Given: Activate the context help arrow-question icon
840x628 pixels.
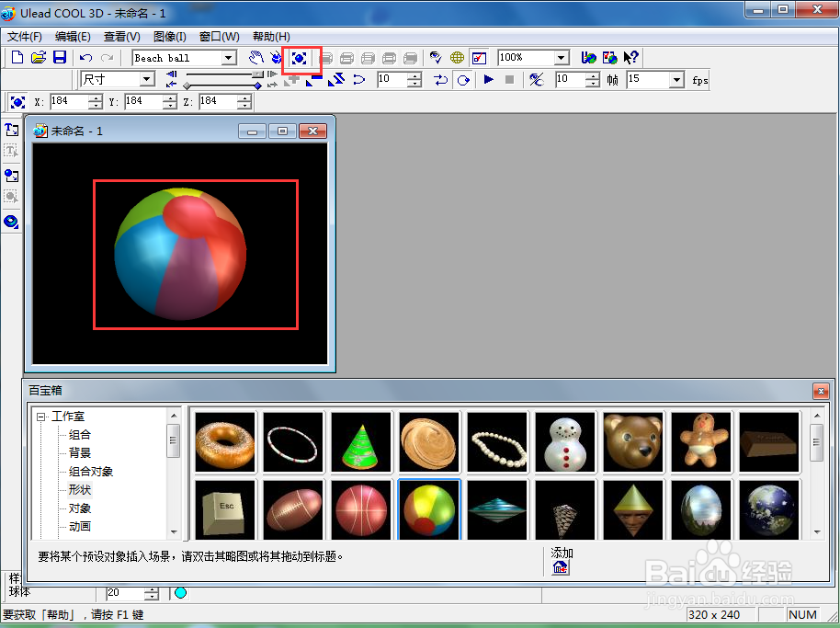Looking at the screenshot, I should pyautogui.click(x=631, y=57).
